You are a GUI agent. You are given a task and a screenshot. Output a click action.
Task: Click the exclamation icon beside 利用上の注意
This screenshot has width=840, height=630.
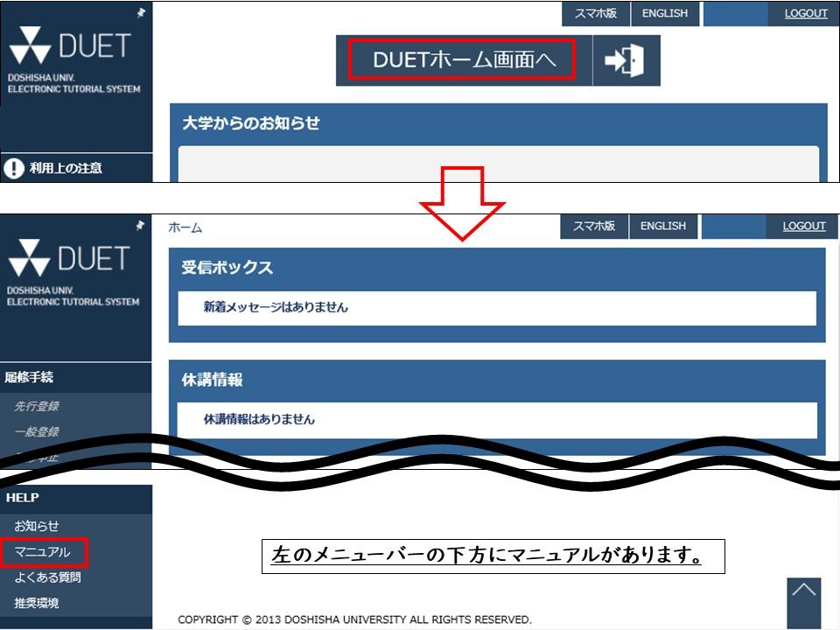pos(14,168)
